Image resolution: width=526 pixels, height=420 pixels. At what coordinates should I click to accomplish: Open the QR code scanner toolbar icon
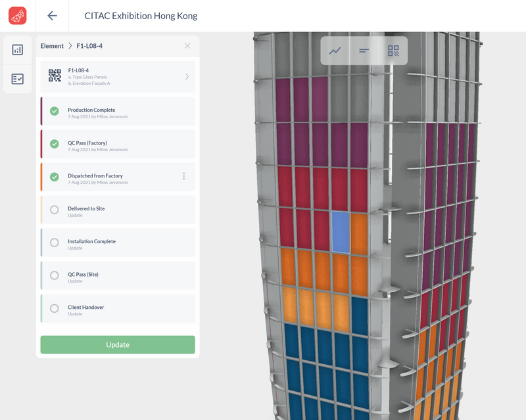[393, 51]
